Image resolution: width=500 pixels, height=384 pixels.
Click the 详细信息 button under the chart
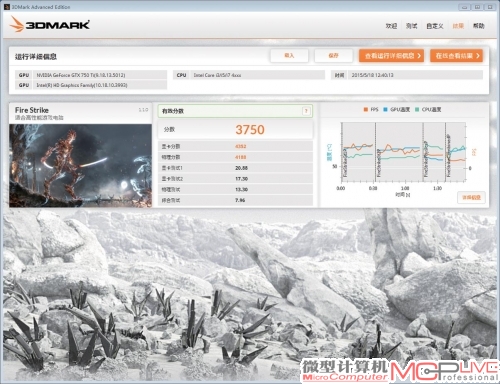click(471, 197)
